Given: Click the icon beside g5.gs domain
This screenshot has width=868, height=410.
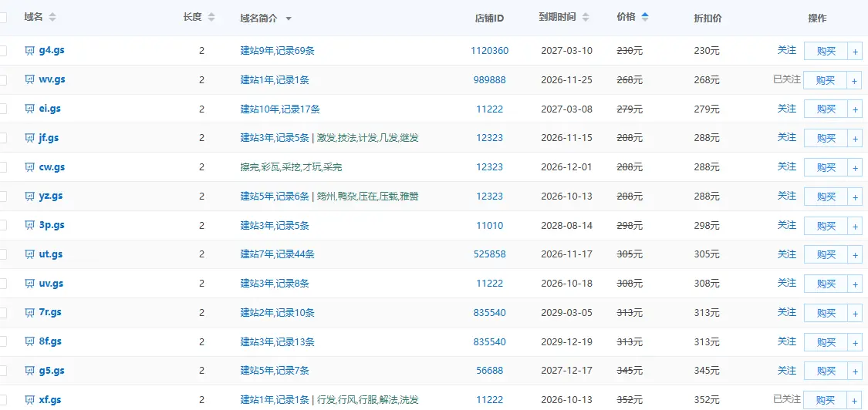Looking at the screenshot, I should 30,370.
